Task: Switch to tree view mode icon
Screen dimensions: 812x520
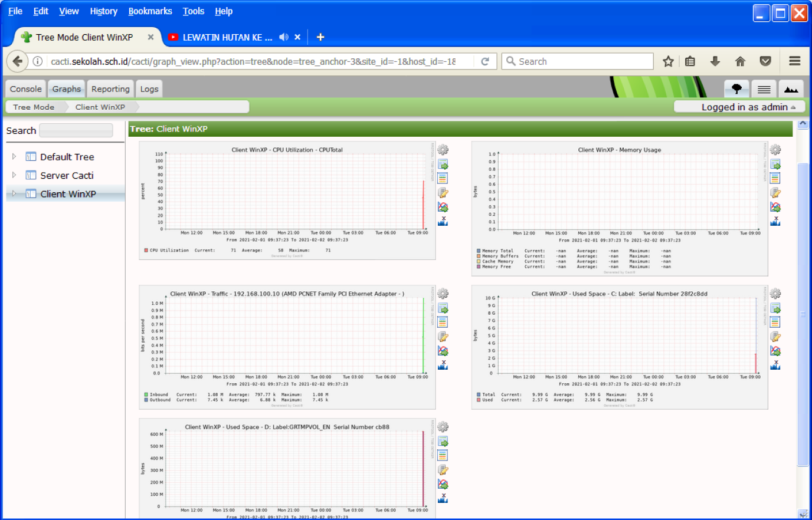Action: tap(736, 89)
